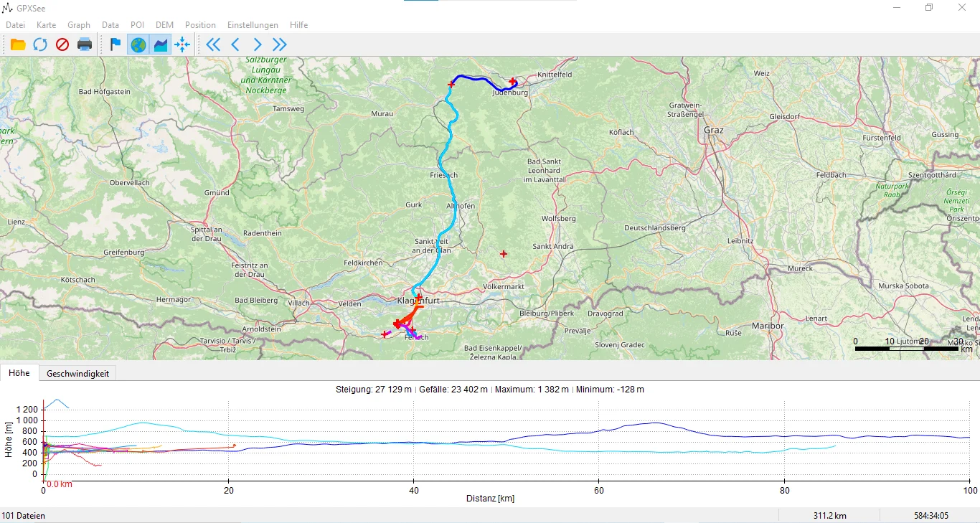Screen dimensions: 980x523
Task: Go to next file arrow
Action: [x=258, y=44]
